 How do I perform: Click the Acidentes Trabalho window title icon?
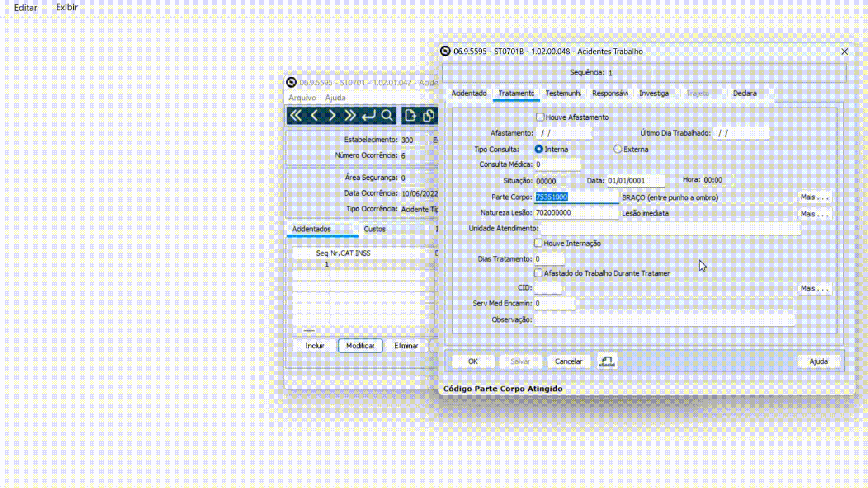445,52
